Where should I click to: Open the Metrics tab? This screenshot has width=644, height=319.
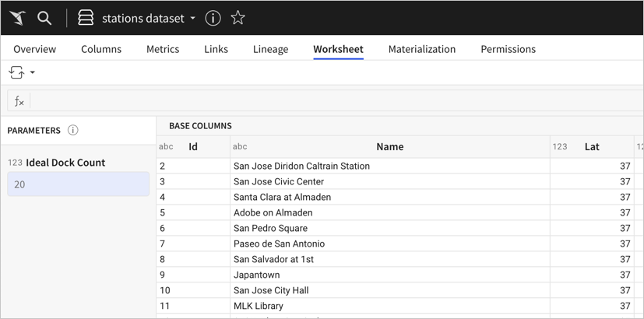click(163, 49)
